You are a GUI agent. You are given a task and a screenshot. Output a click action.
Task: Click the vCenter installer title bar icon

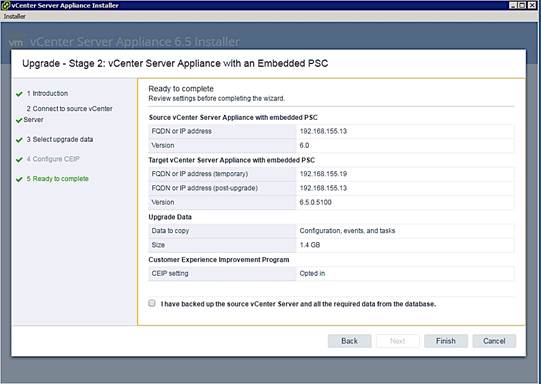click(6, 5)
